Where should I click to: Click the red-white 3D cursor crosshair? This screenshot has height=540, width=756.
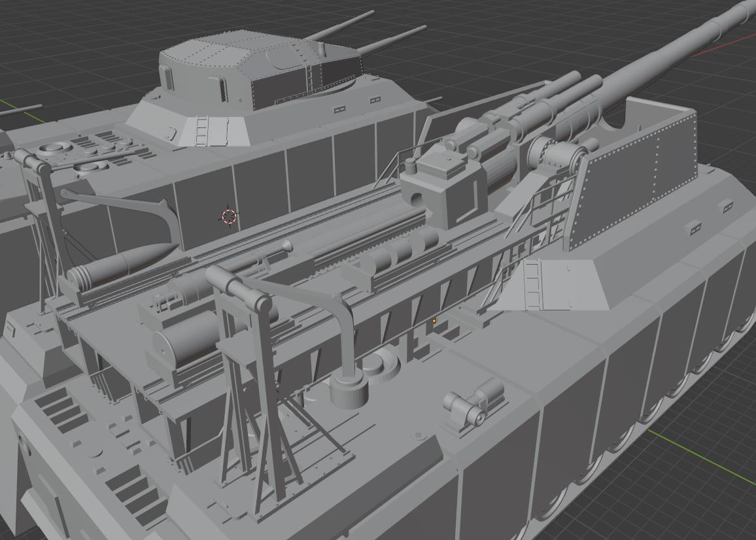pos(229,216)
